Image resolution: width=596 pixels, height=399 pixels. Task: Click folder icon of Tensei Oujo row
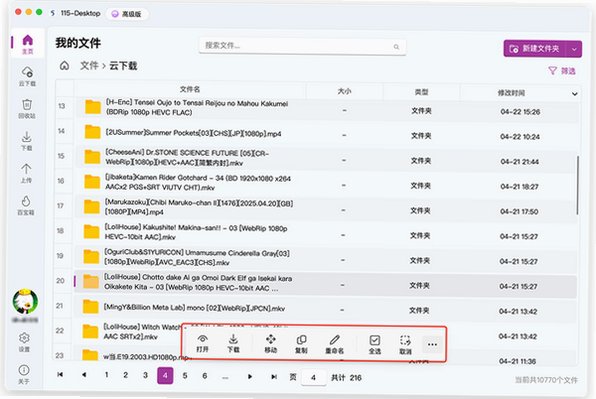(x=93, y=107)
